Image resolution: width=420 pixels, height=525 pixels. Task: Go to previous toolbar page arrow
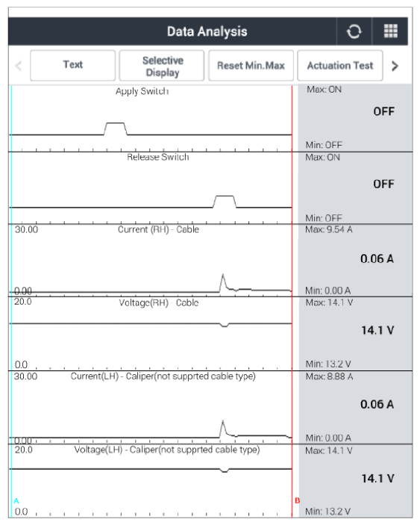(x=19, y=66)
